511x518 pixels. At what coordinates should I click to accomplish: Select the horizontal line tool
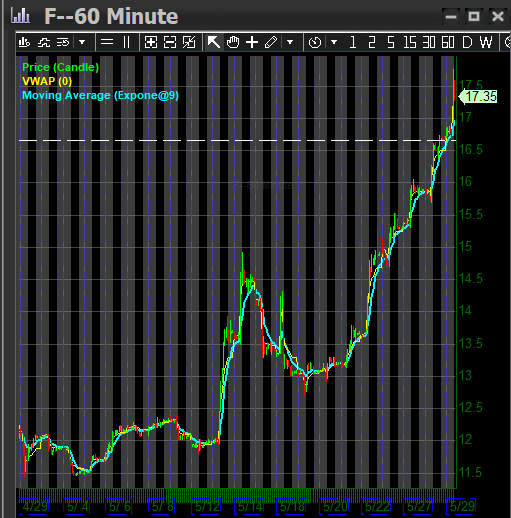107,42
